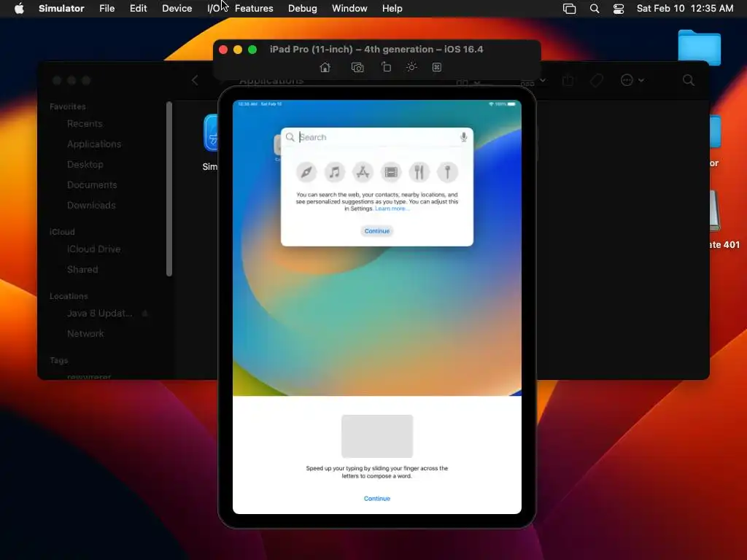Viewport: 747px width, 560px height.
Task: Click the date and time in menu bar
Action: [685, 8]
